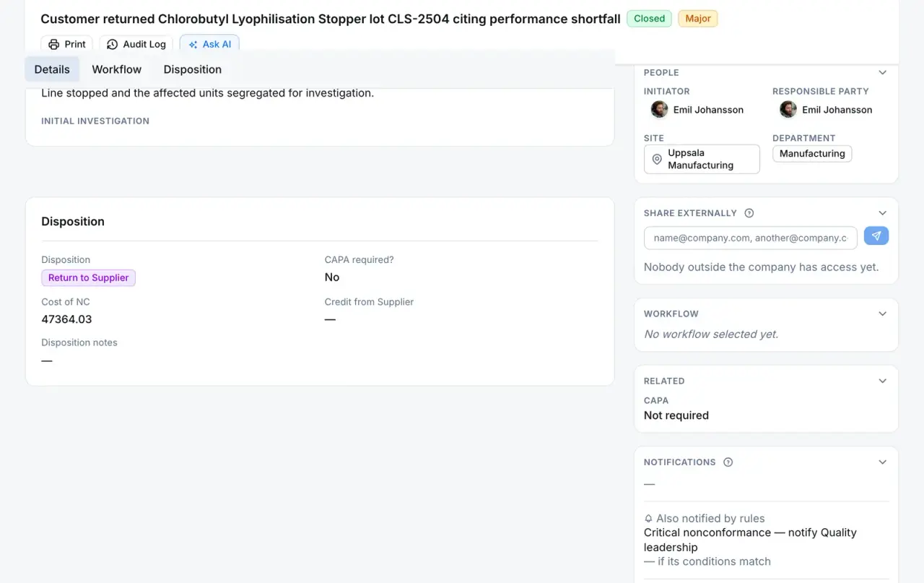Viewport: 924px width, 583px height.
Task: Click the printer icon in Print button
Action: click(x=53, y=44)
